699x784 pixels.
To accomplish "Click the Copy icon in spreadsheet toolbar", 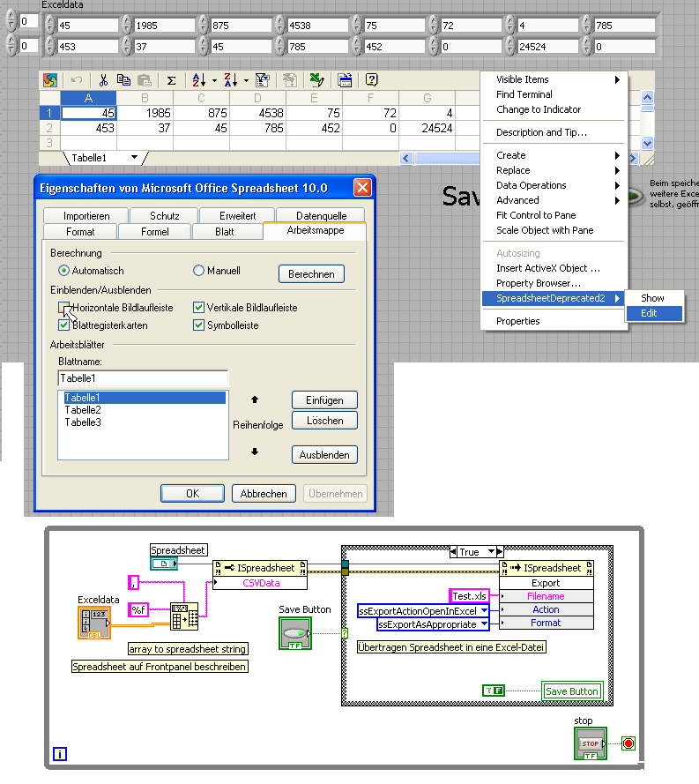I will pyautogui.click(x=123, y=80).
